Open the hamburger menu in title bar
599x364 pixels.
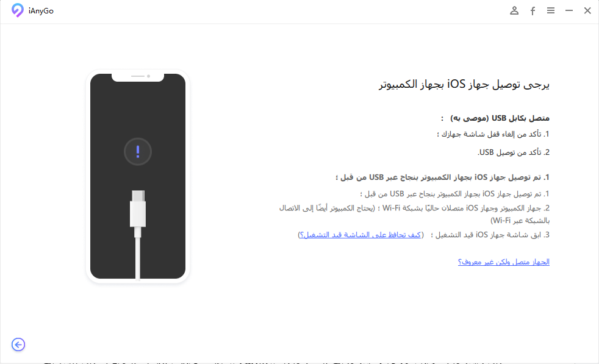coord(550,10)
